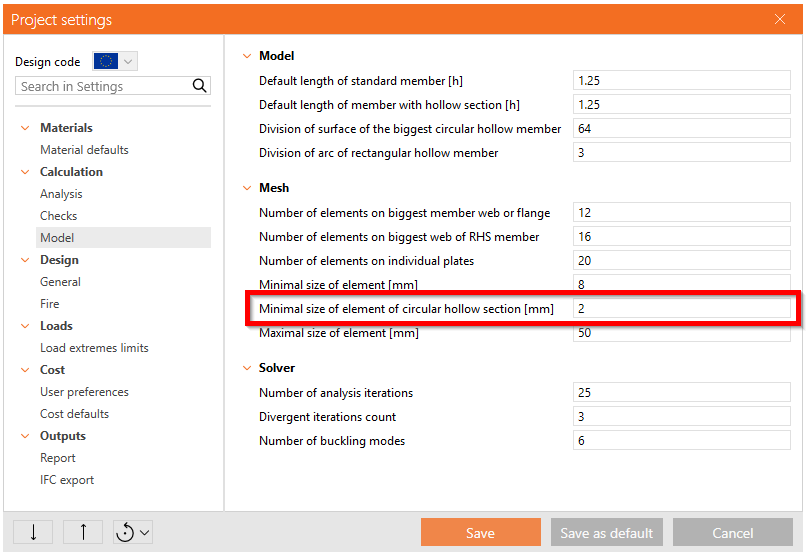Collapse the Loads tree group
Screen dimensions: 807x557
pyautogui.click(x=25, y=326)
